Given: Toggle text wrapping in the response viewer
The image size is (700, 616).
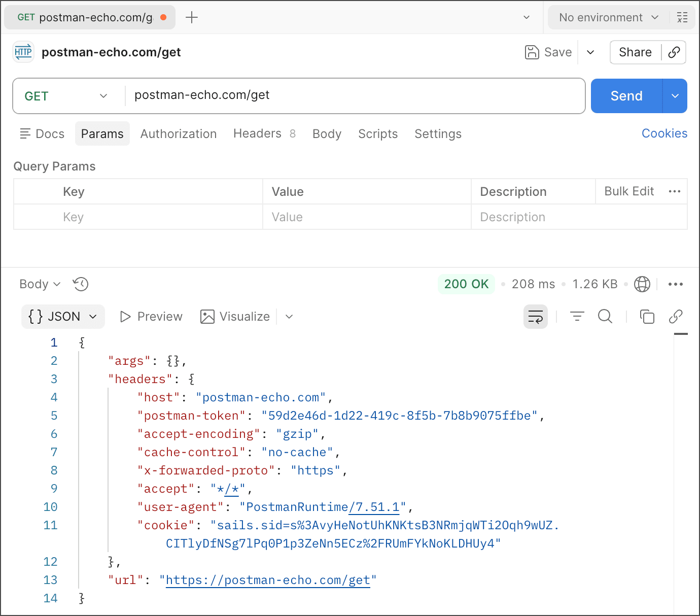Looking at the screenshot, I should [x=536, y=316].
